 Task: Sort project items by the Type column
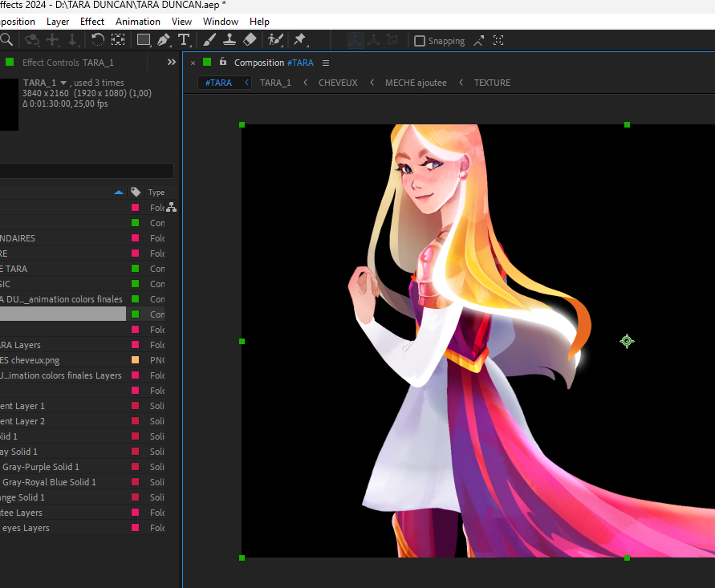[156, 193]
